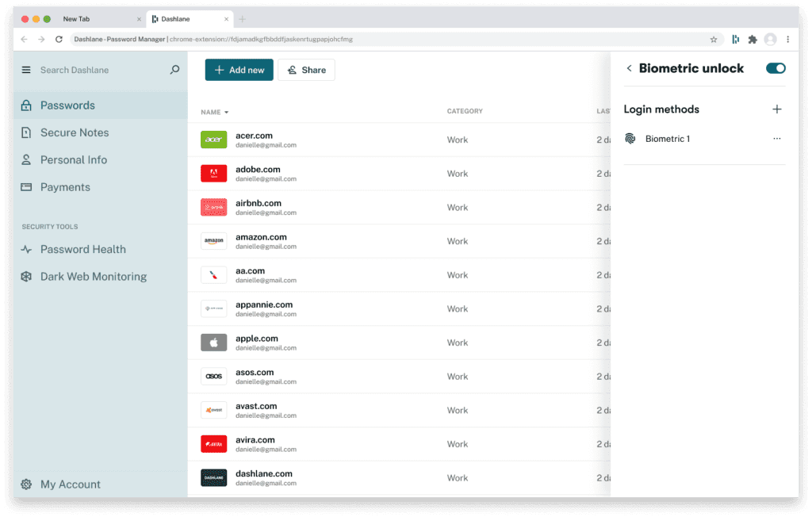The height and width of the screenshot is (517, 812).
Task: Open apple.com logo thumbnail
Action: (214, 343)
